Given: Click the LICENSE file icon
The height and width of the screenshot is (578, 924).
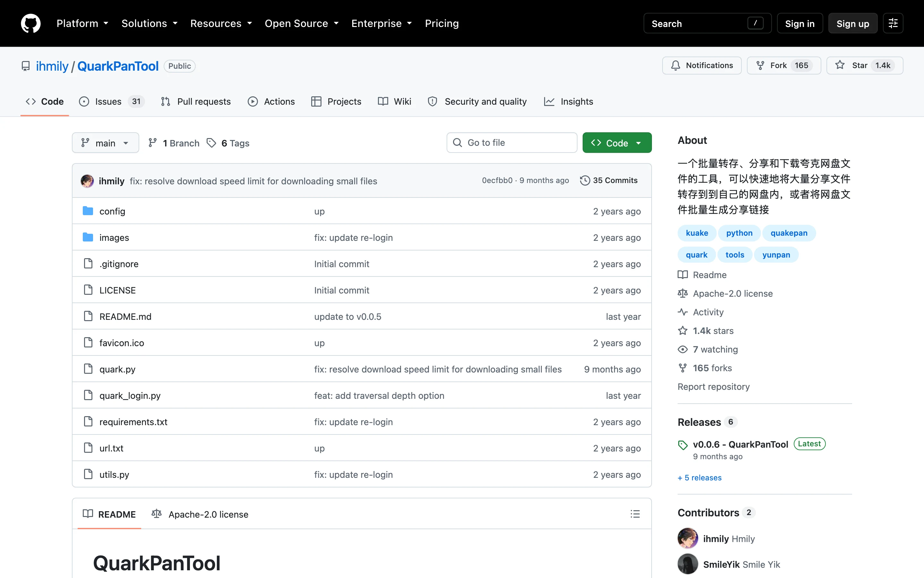Looking at the screenshot, I should 88,290.
